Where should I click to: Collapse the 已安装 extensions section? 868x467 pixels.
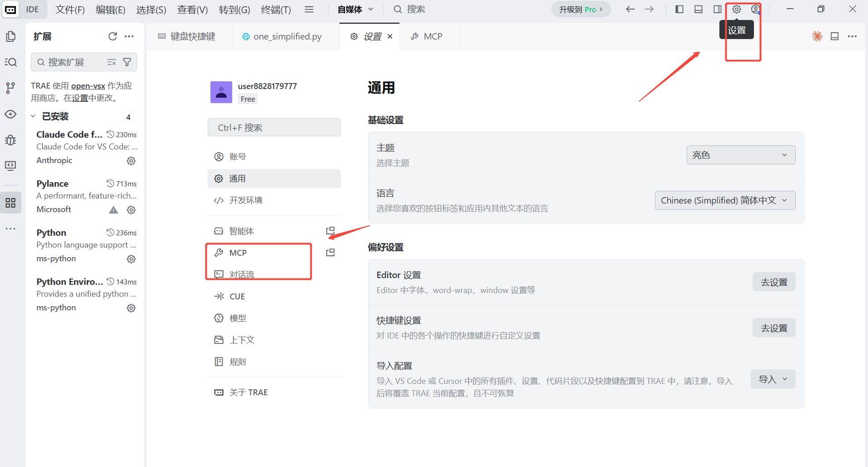tap(32, 116)
